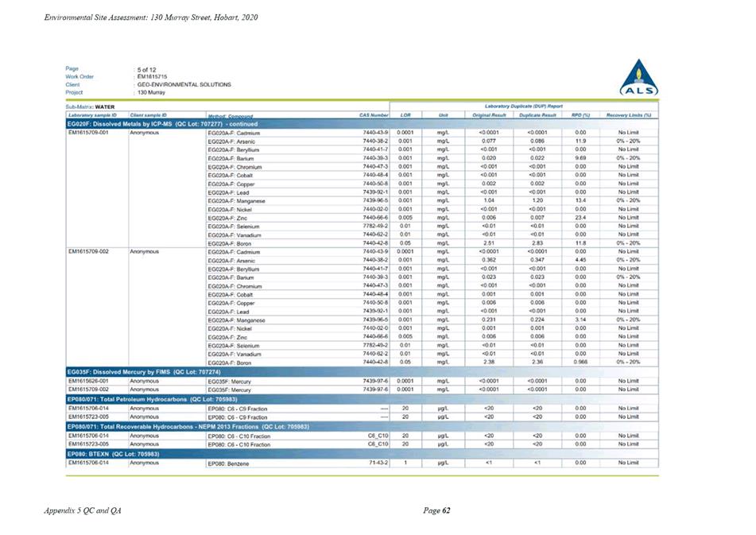Click Arsenic duplicate result 0.347
The image size is (756, 535).
(537, 260)
